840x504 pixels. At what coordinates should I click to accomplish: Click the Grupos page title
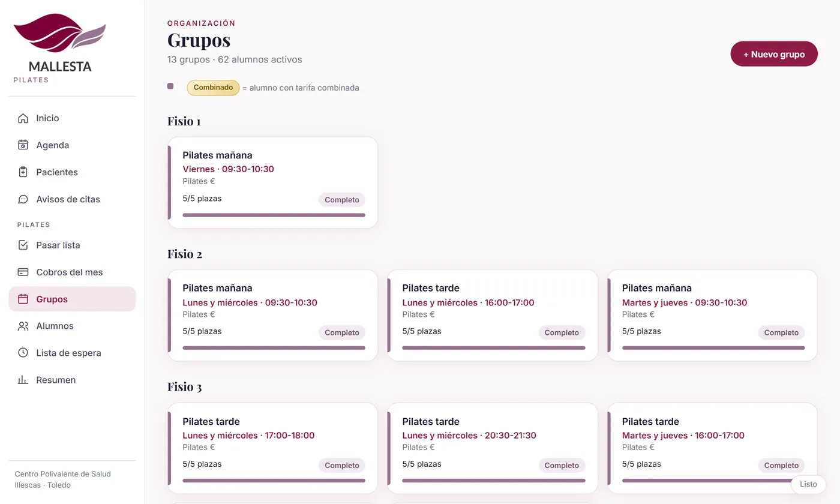tap(199, 40)
